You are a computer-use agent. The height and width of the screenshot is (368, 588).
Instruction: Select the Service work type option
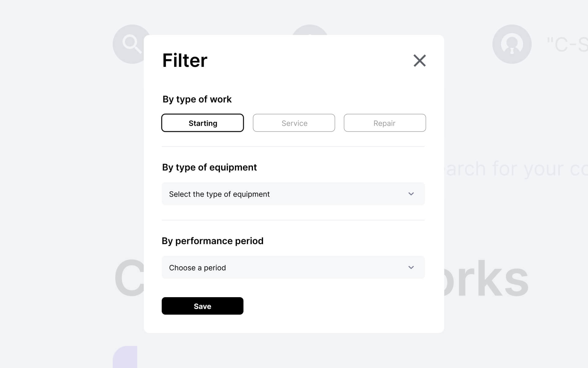(x=294, y=123)
